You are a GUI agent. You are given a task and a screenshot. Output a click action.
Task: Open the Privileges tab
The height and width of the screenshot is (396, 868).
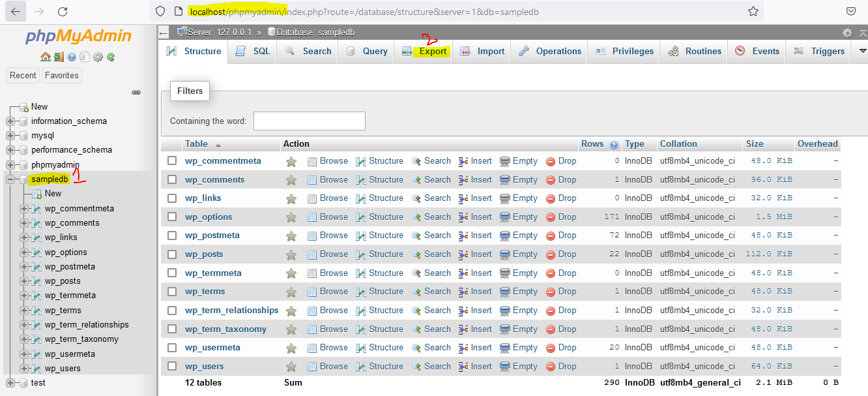624,51
